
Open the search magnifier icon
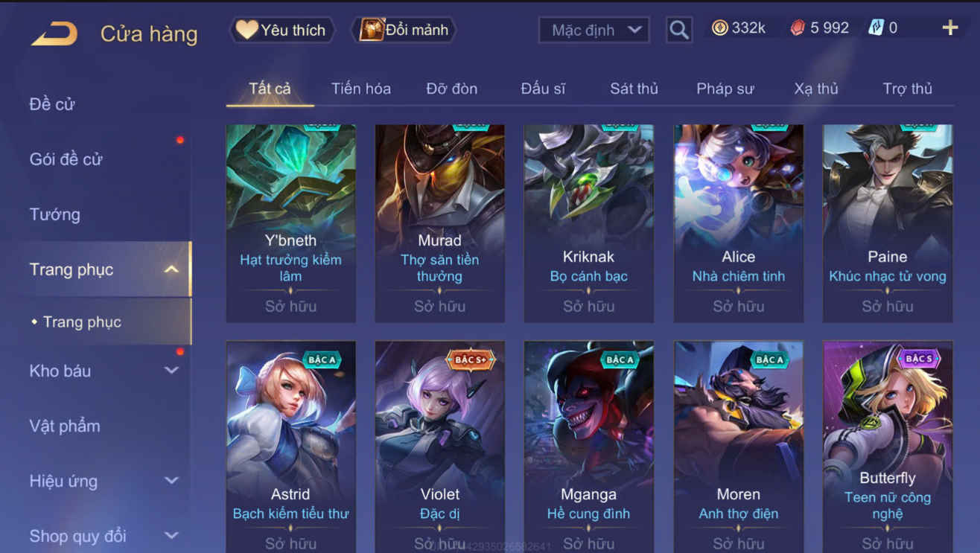pos(679,30)
